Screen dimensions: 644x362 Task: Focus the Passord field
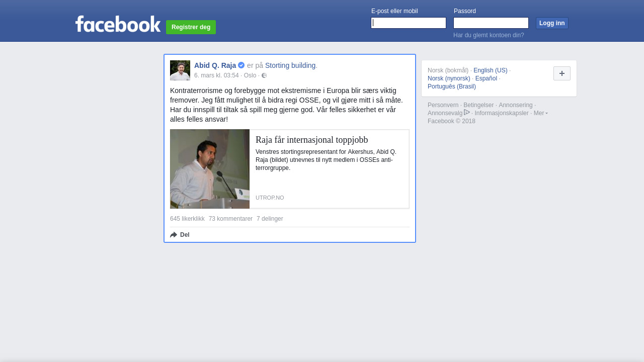(491, 23)
